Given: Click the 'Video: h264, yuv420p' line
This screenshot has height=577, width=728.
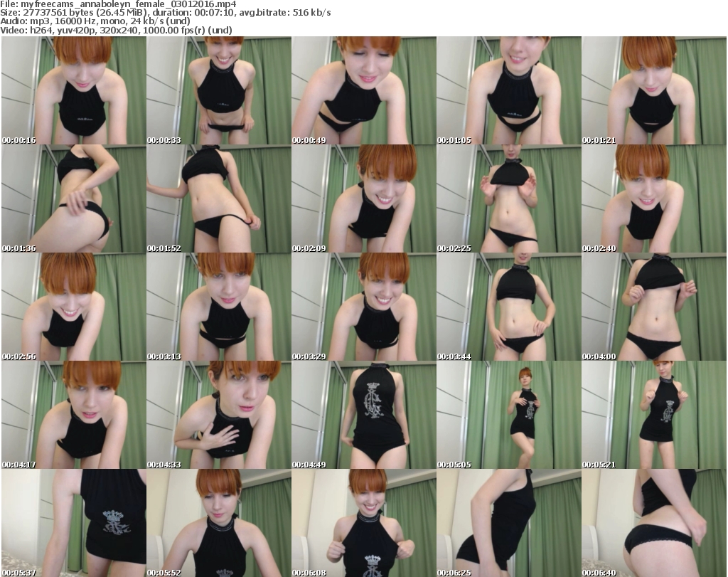Looking at the screenshot, I should 116,30.
